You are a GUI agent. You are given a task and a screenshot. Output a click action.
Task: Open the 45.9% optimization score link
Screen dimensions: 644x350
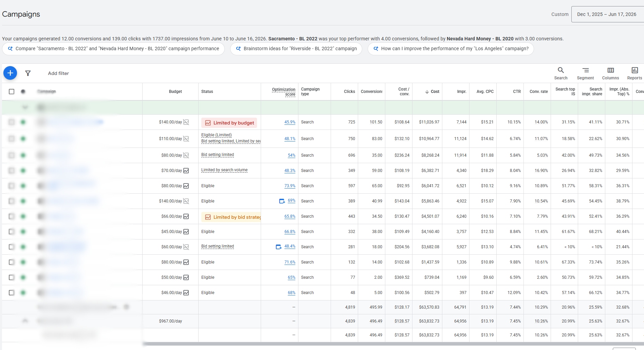click(290, 122)
